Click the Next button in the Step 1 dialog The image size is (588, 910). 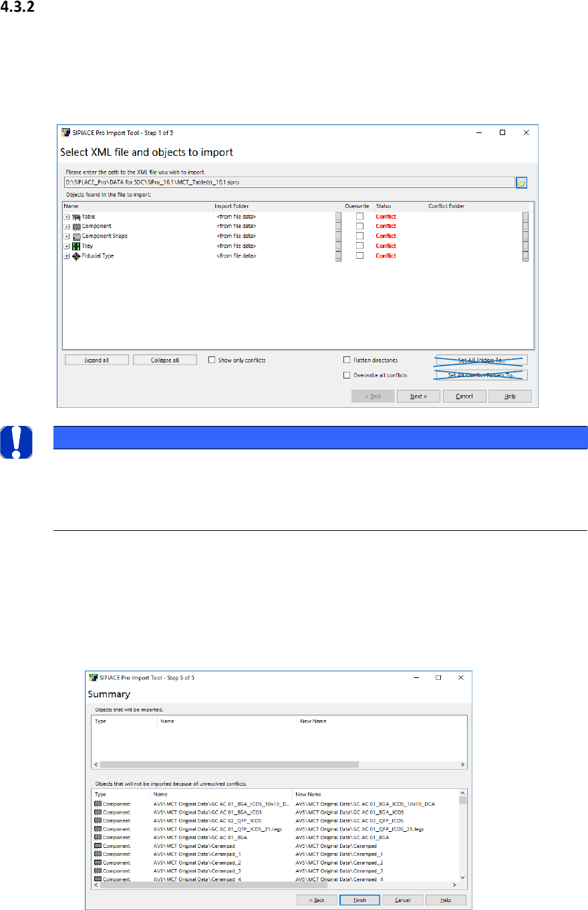[419, 396]
